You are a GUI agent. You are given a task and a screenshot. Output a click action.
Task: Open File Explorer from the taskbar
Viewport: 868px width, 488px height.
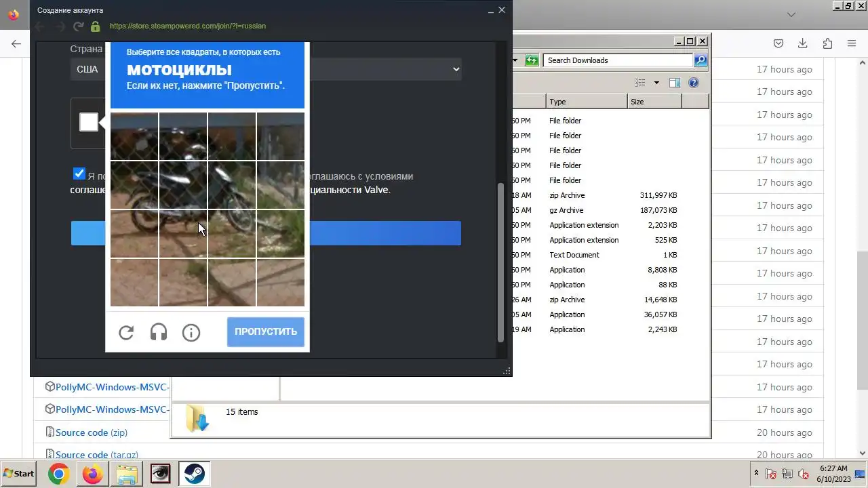point(126,474)
